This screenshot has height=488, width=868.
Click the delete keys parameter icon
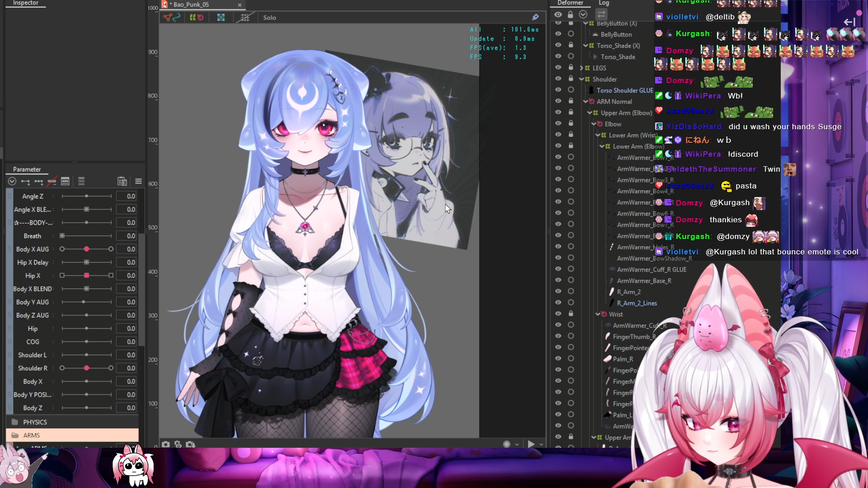[52, 182]
